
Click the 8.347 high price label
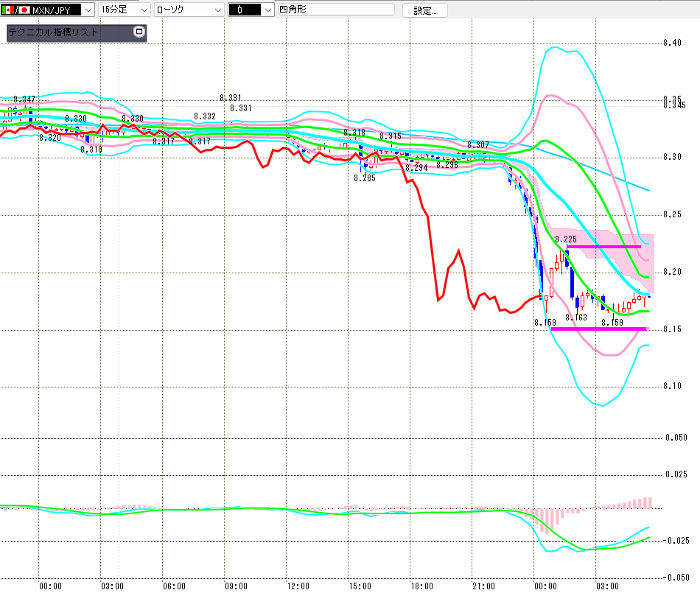pos(24,99)
